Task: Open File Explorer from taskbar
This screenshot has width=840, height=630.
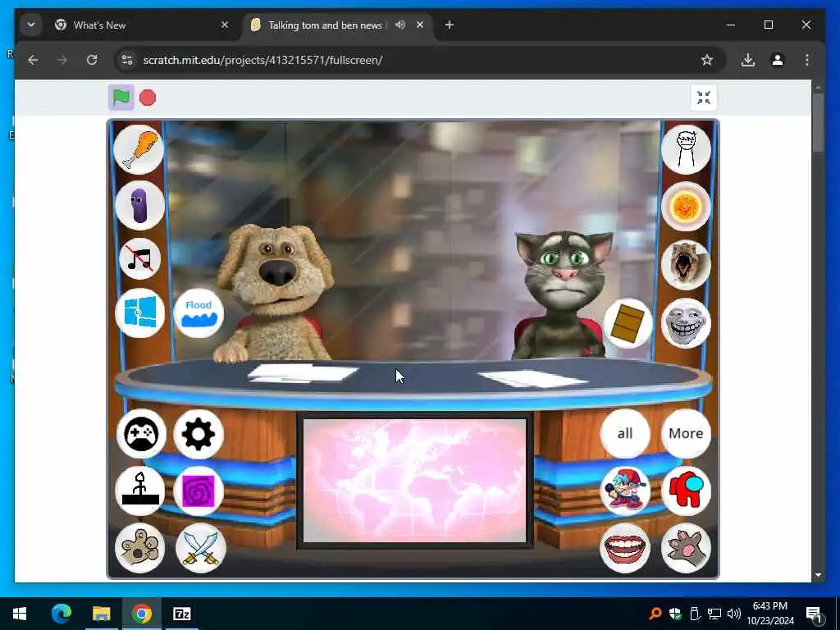Action: click(101, 614)
